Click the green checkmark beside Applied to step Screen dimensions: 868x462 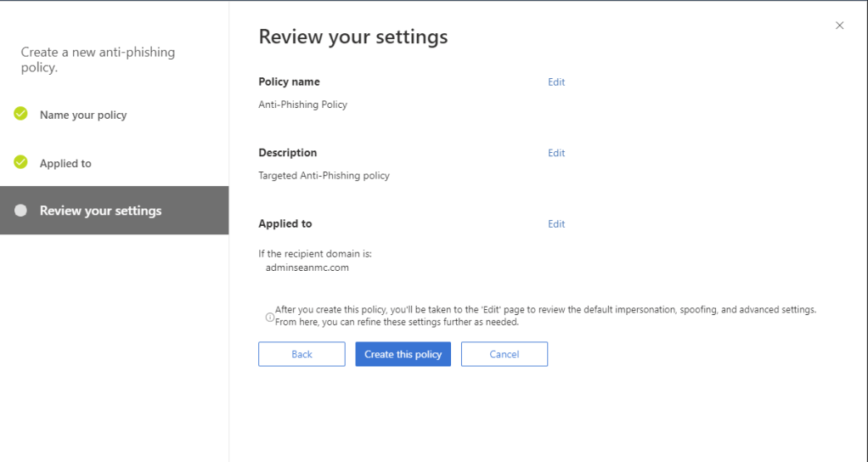click(x=21, y=162)
